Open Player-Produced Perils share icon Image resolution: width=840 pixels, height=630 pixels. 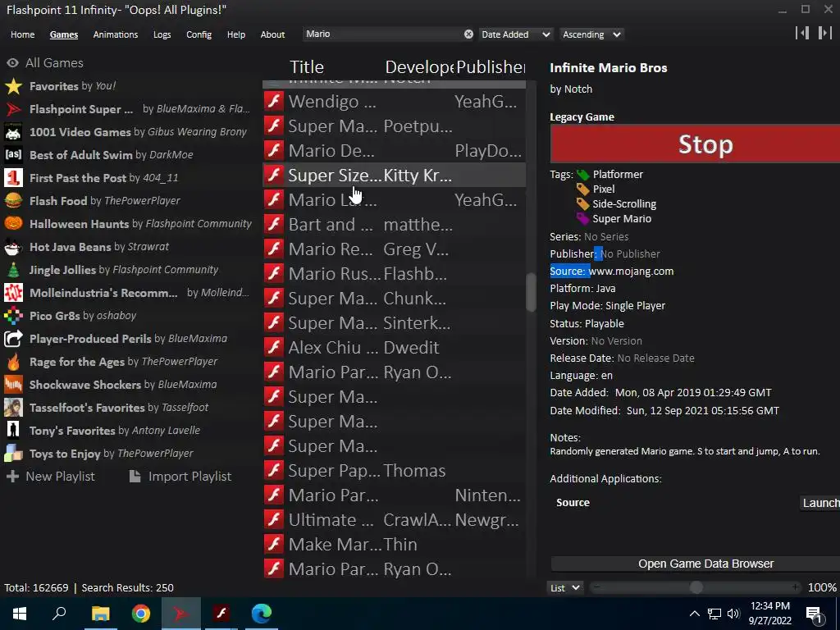point(13,339)
